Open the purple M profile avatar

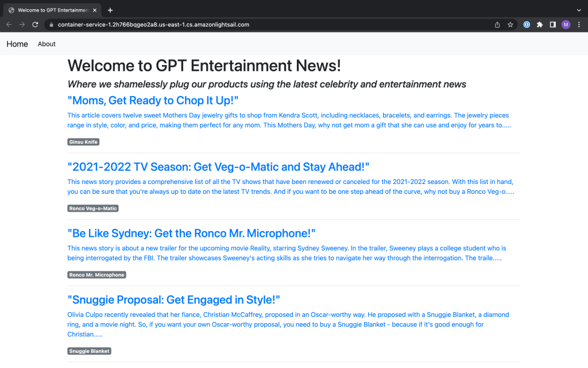click(566, 25)
